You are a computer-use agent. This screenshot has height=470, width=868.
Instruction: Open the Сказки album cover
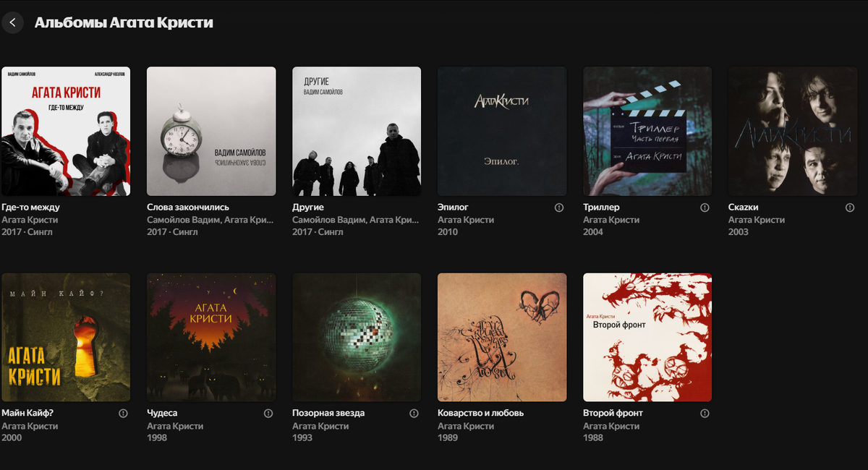[793, 132]
